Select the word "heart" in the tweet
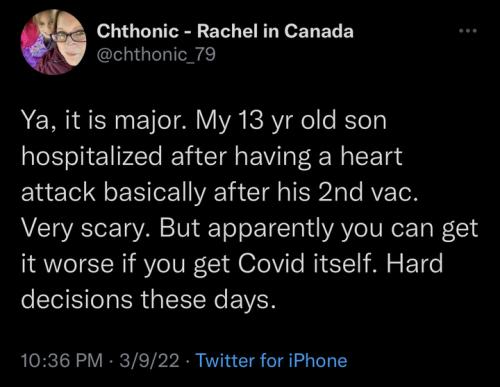 [x=371, y=156]
